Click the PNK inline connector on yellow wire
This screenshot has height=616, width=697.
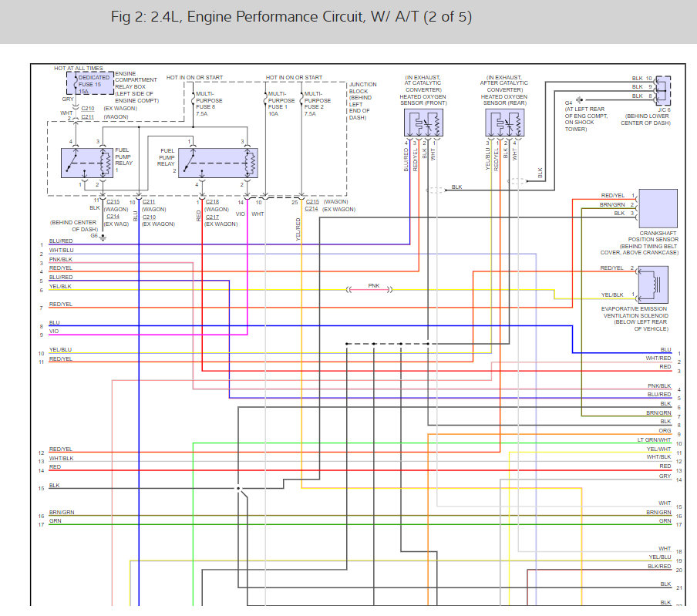(x=369, y=289)
